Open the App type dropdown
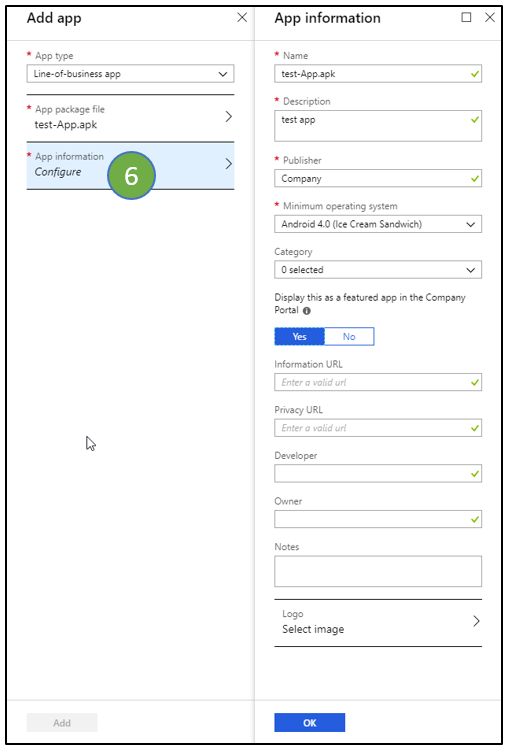The height and width of the screenshot is (751, 511). (130, 74)
